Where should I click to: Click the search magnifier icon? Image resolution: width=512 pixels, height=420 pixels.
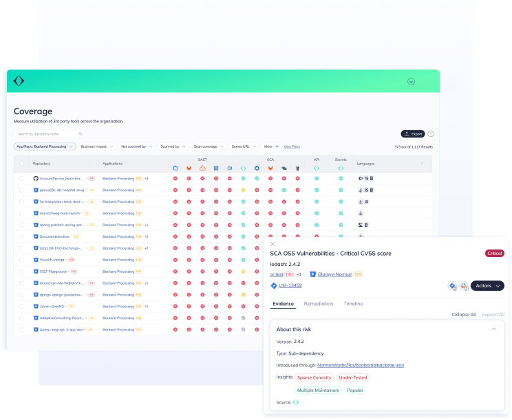point(81,134)
